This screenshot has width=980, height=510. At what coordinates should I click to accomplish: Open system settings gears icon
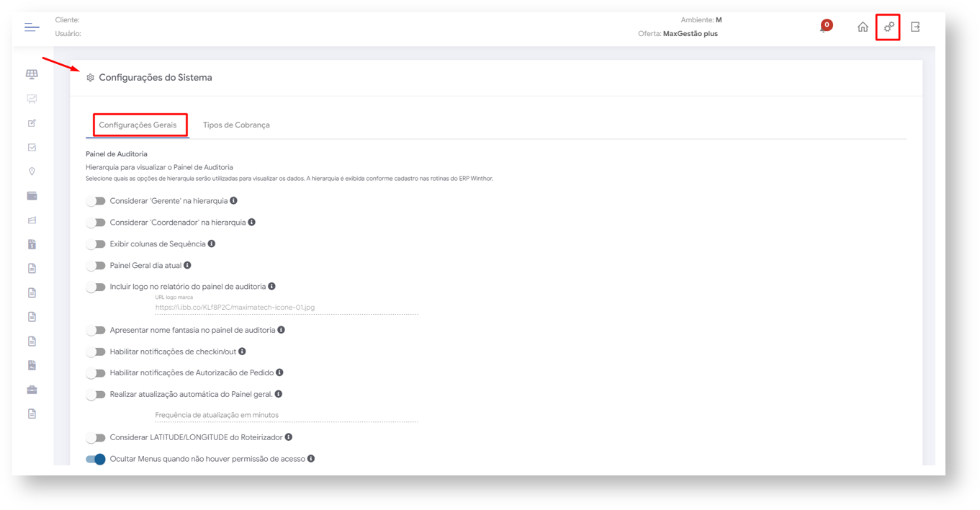(x=889, y=27)
